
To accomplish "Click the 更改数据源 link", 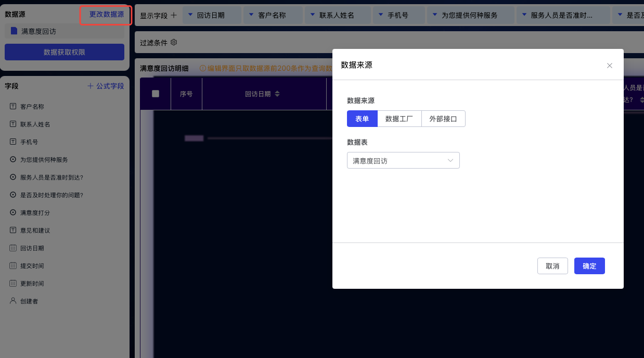I will [x=106, y=15].
